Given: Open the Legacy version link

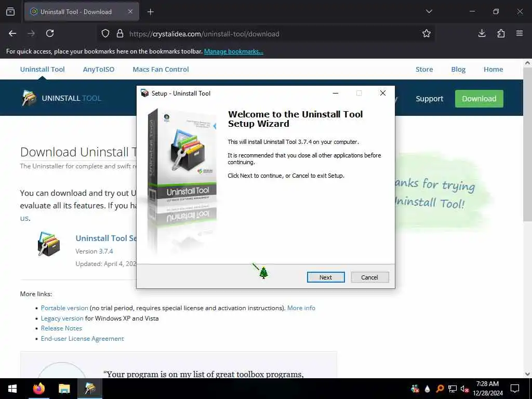Looking at the screenshot, I should pyautogui.click(x=62, y=318).
